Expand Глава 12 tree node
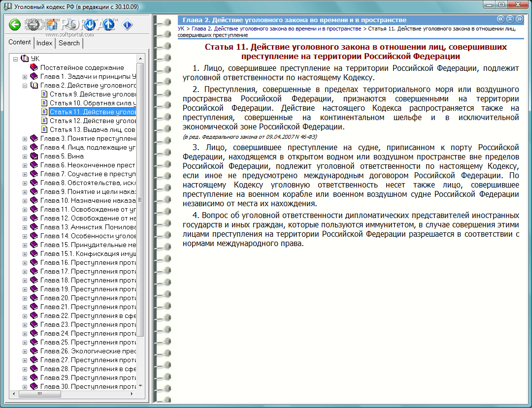The width and height of the screenshot is (532, 408). [x=25, y=219]
